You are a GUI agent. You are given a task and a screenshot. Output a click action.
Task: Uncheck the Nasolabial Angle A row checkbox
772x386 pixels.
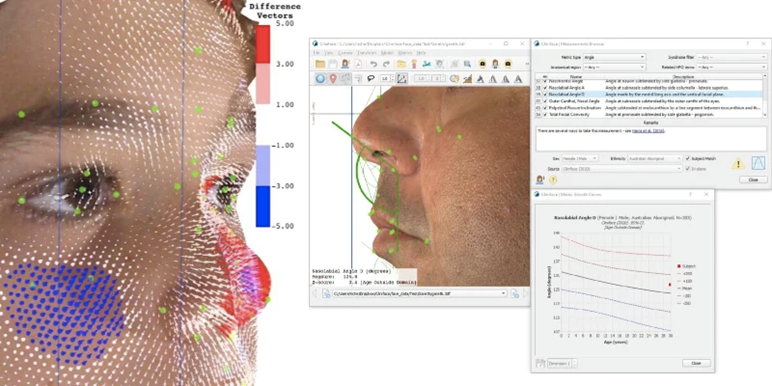tap(546, 88)
